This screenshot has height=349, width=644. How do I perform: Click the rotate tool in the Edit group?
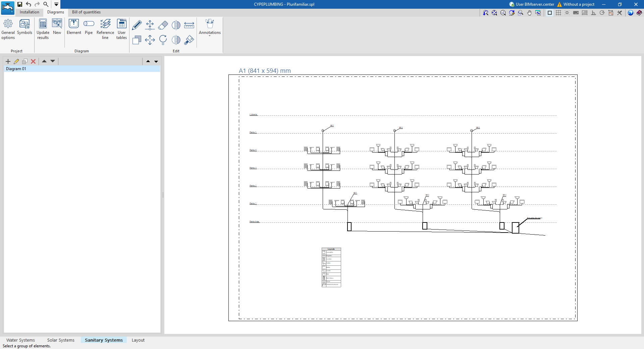click(x=163, y=40)
